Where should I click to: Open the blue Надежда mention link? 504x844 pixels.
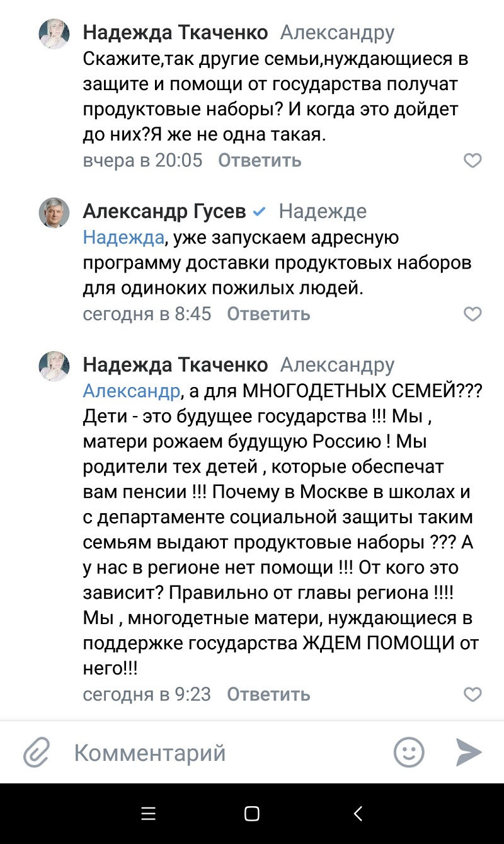[123, 238]
